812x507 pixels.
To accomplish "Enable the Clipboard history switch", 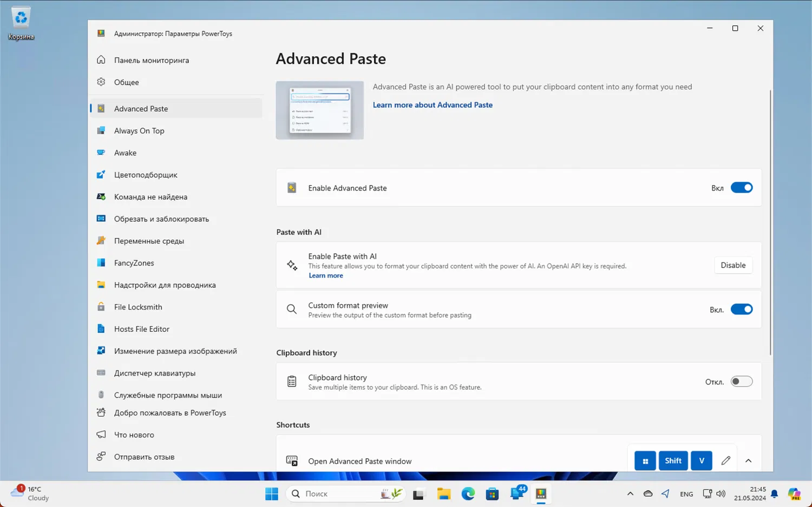I will point(741,381).
